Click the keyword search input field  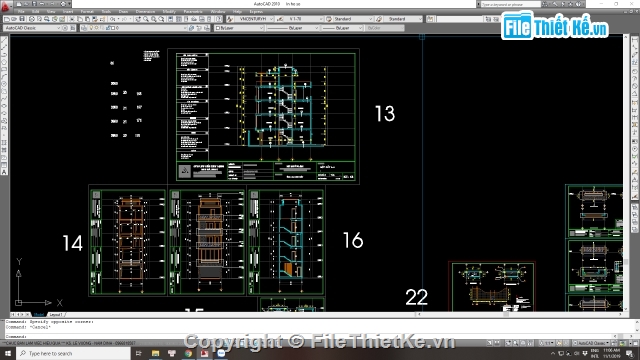tap(510, 4)
